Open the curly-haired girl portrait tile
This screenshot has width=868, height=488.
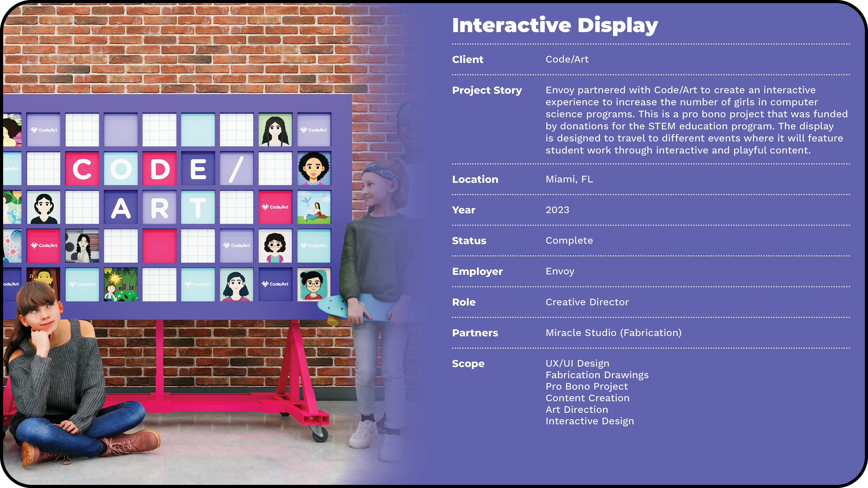(314, 168)
